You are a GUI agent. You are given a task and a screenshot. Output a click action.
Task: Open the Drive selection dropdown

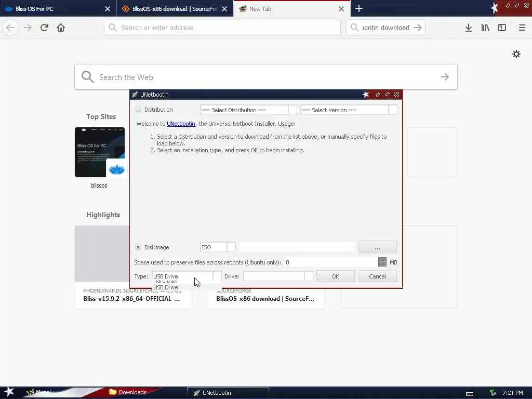click(x=278, y=276)
